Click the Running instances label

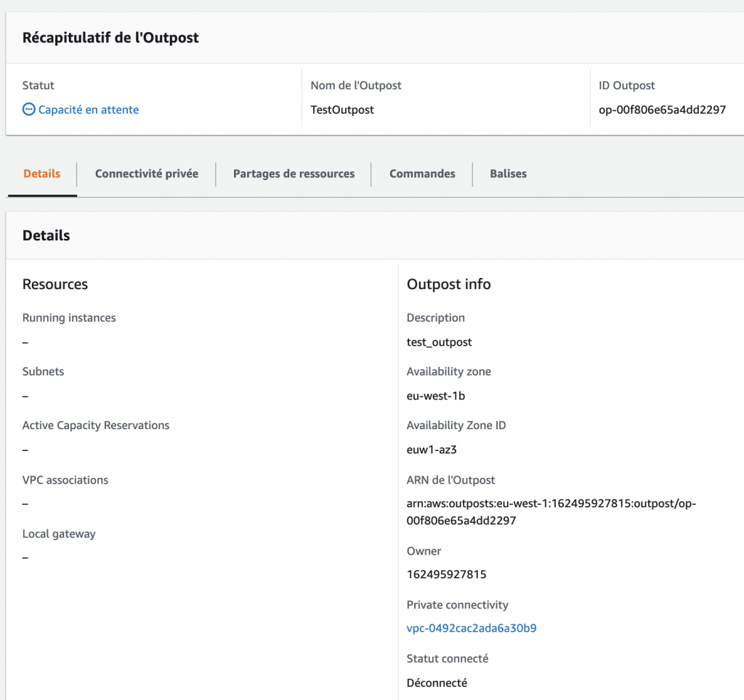coord(69,317)
